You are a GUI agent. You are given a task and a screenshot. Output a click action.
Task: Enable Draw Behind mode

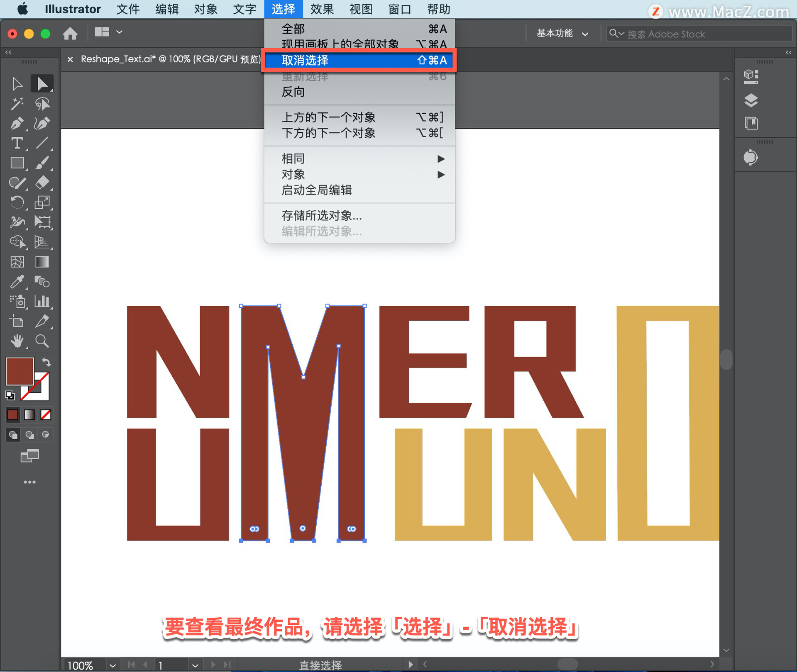point(29,435)
